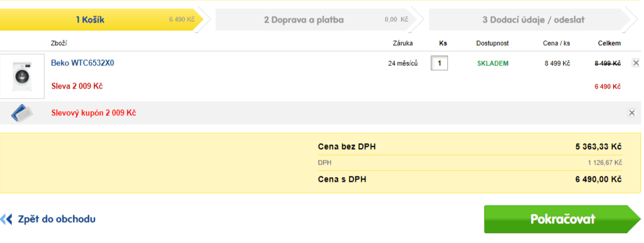This screenshot has width=644, height=243.
Task: Click the Dostupnost column header
Action: [493, 43]
